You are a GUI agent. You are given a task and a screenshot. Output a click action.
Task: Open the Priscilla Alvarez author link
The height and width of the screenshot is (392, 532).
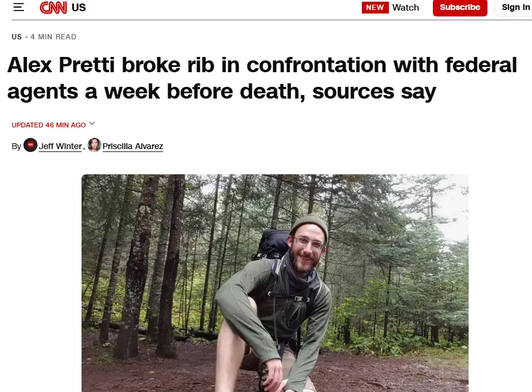coord(133,146)
